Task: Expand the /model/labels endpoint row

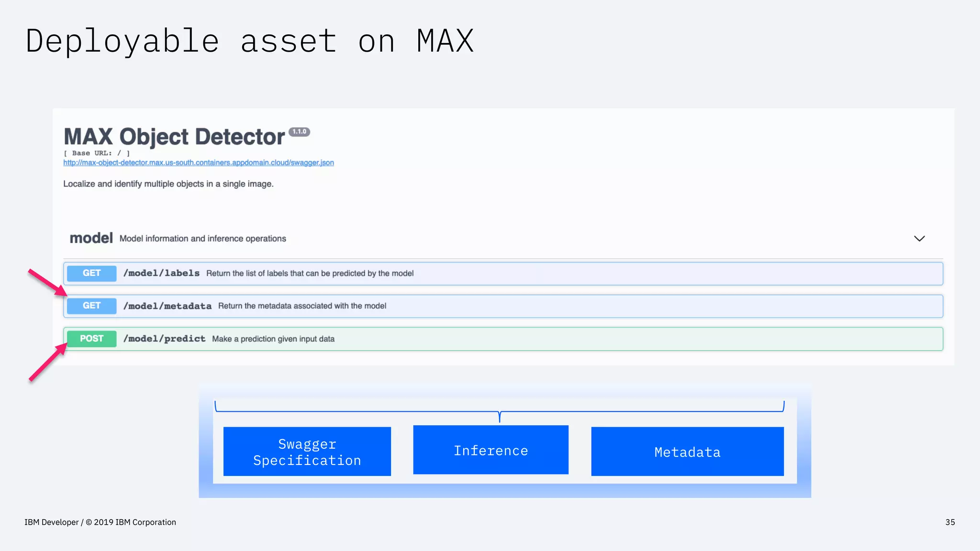Action: click(503, 274)
